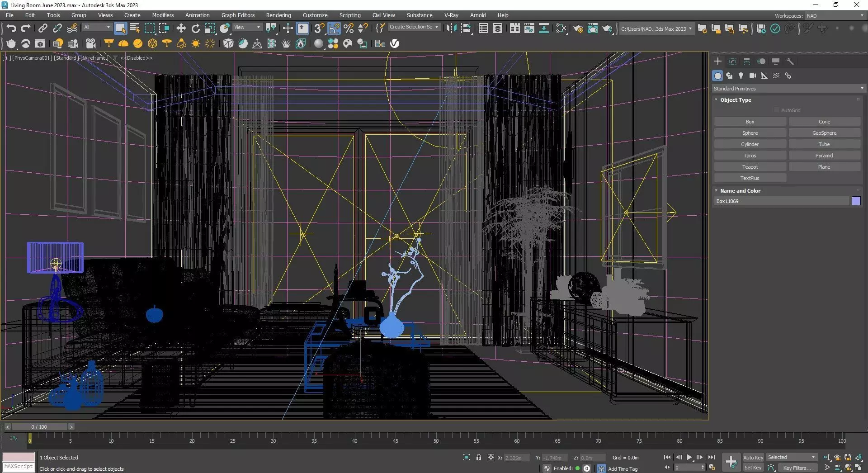This screenshot has height=473, width=868.
Task: Activate Bind to Space Warp tool
Action: pyautogui.click(x=72, y=28)
